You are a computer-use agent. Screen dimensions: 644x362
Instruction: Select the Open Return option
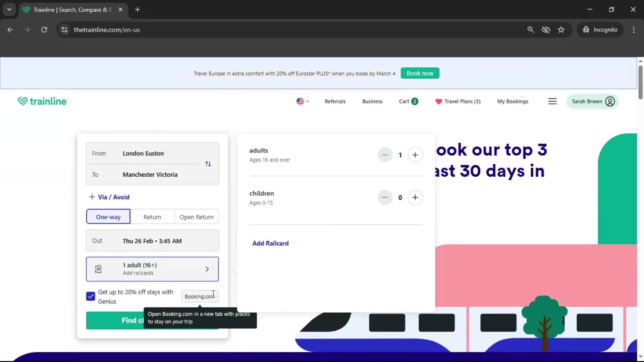(x=196, y=217)
